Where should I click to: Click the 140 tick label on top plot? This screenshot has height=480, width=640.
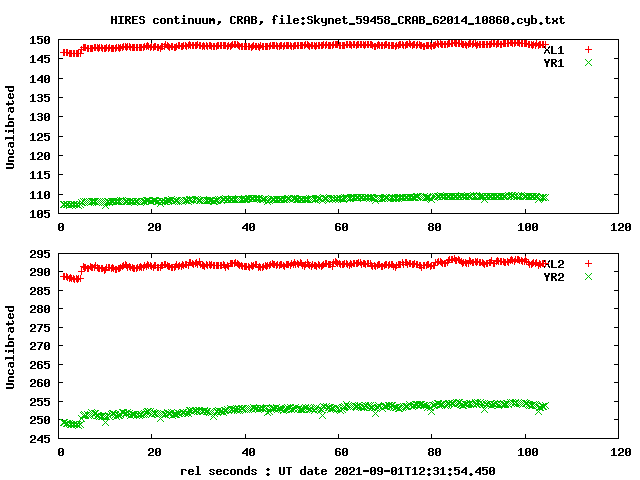[40, 79]
